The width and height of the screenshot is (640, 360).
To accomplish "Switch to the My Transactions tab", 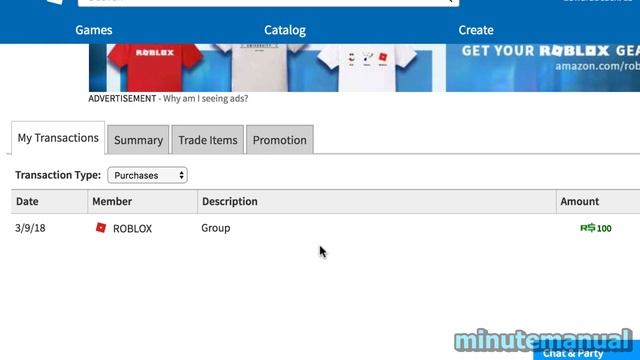I will [x=58, y=138].
